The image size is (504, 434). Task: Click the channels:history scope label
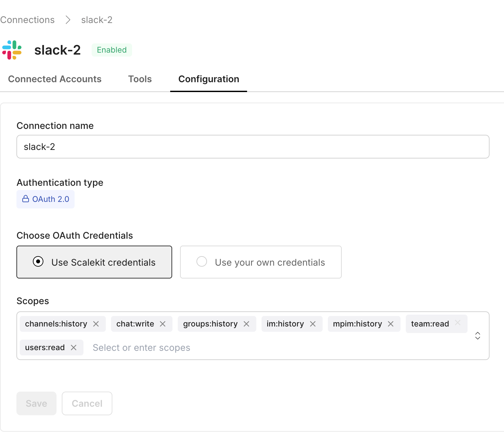tap(56, 324)
